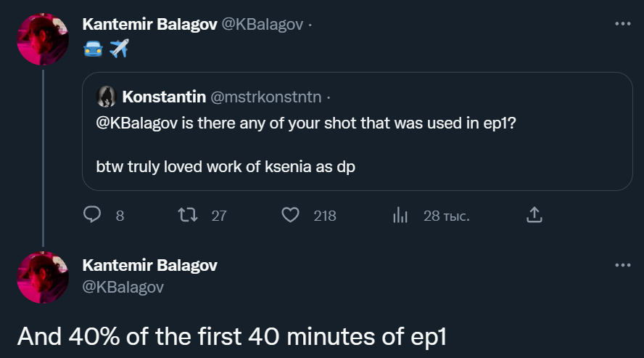This screenshot has width=644, height=358.
Task: Open the Kantemir Balagov name link in the top tweet
Action: [149, 24]
